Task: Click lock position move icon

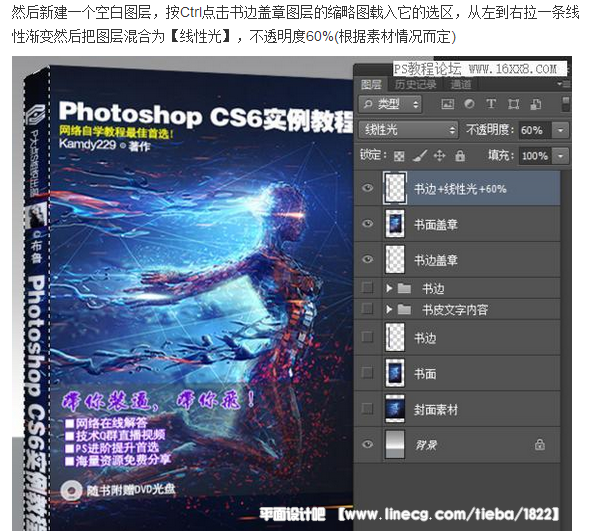Action: (439, 155)
